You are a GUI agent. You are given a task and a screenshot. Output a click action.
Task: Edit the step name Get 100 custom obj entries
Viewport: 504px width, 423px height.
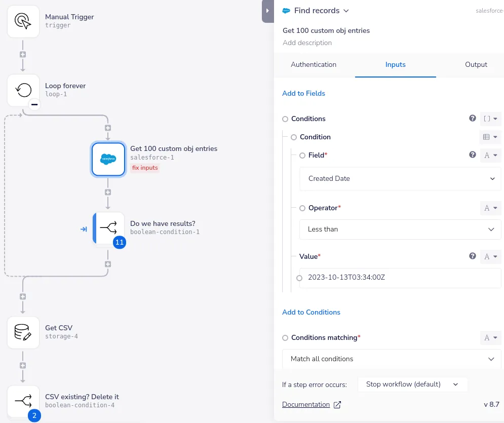[x=326, y=30]
